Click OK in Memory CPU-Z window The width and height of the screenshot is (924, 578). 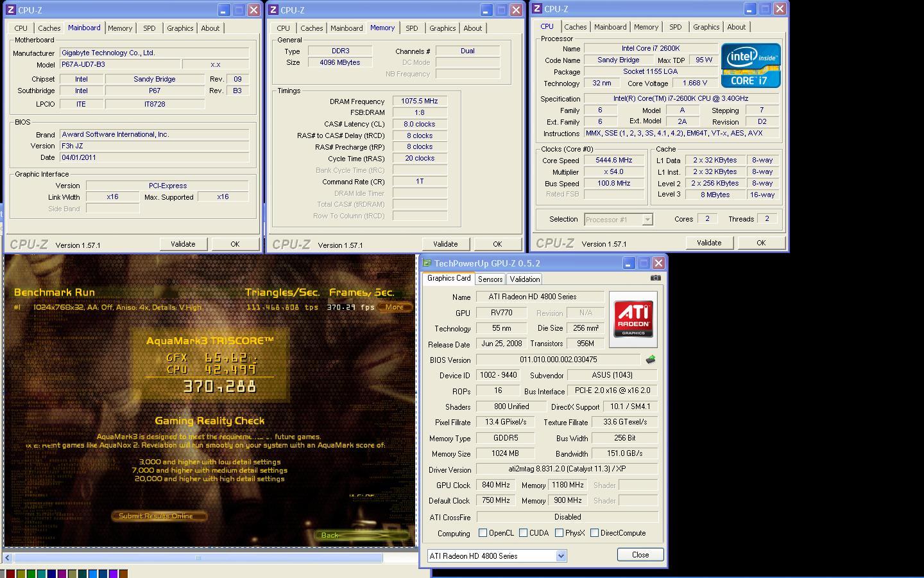coord(497,244)
